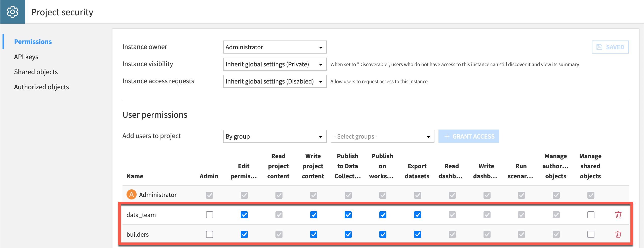Viewport: 644px width, 248px height.
Task: Go to API keys section
Action: (x=26, y=57)
